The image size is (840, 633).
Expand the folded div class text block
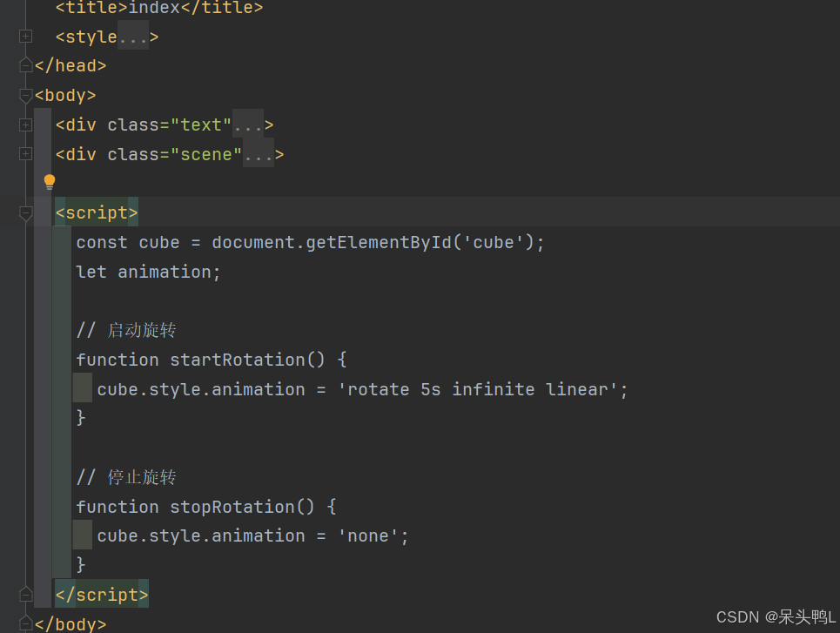pyautogui.click(x=25, y=125)
